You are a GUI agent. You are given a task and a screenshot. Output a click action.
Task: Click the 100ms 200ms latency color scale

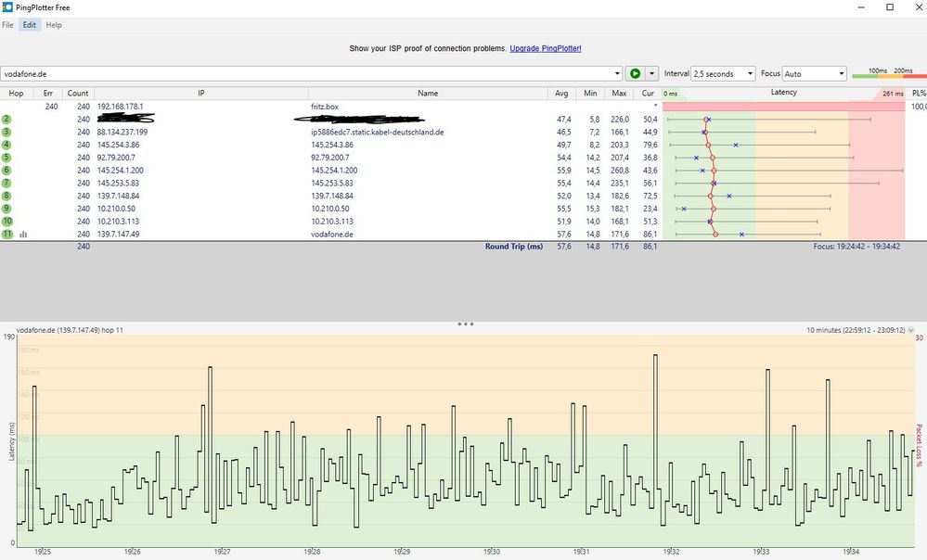coord(889,73)
